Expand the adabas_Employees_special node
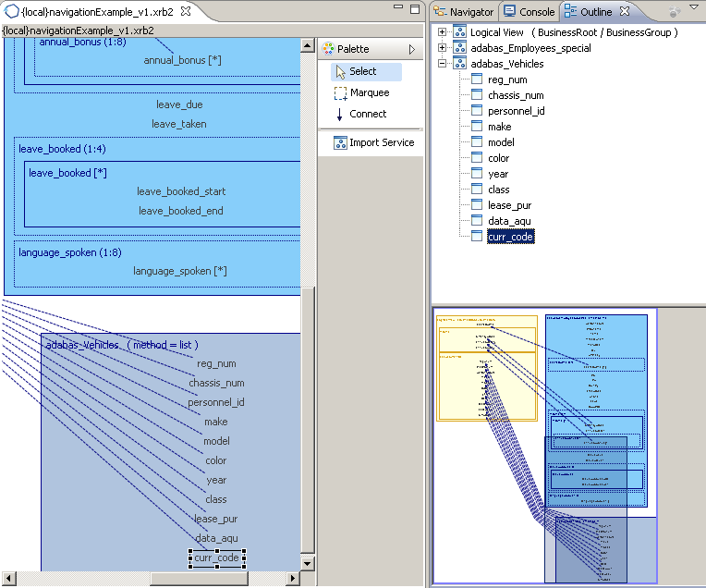The image size is (706, 588). pyautogui.click(x=442, y=48)
